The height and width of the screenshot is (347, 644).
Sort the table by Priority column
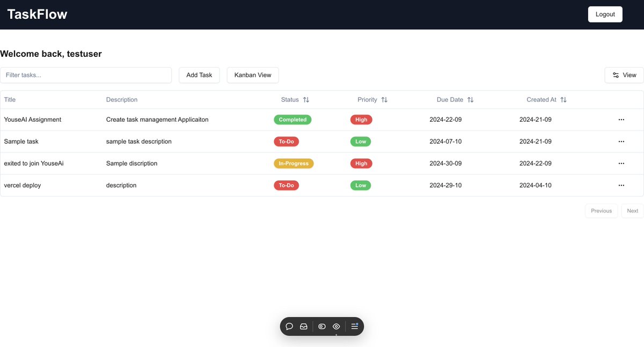click(372, 100)
